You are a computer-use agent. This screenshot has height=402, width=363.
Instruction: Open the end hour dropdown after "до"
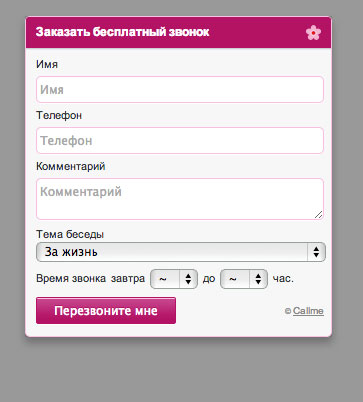244,279
